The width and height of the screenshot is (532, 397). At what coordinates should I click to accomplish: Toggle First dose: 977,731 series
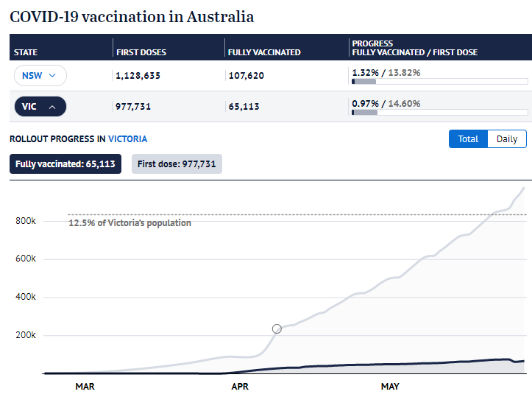click(177, 164)
